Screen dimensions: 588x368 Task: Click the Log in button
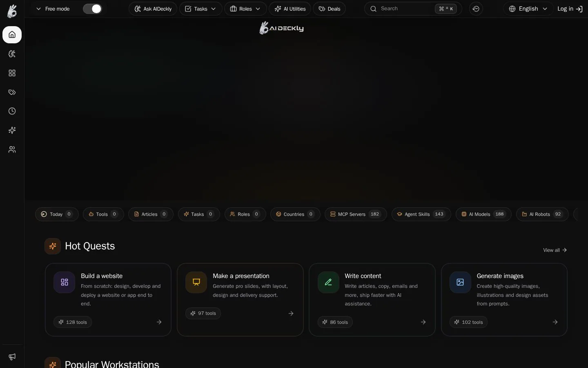coord(570,9)
